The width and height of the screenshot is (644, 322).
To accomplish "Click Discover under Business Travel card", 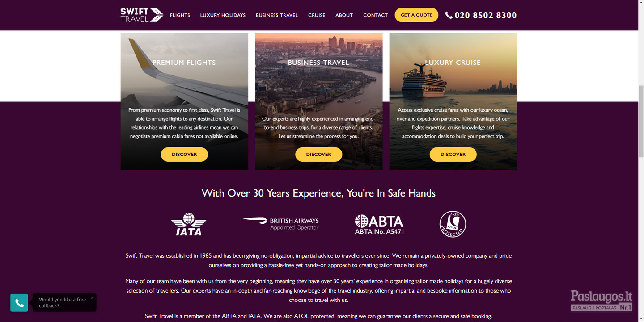I will click(318, 155).
